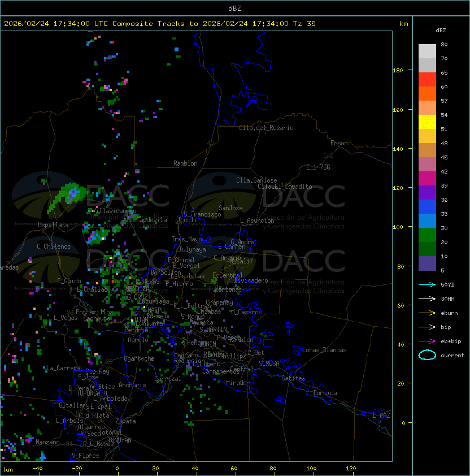470x476 pixels.
Task: Click the L_Asuncion map label
Action: click(257, 220)
